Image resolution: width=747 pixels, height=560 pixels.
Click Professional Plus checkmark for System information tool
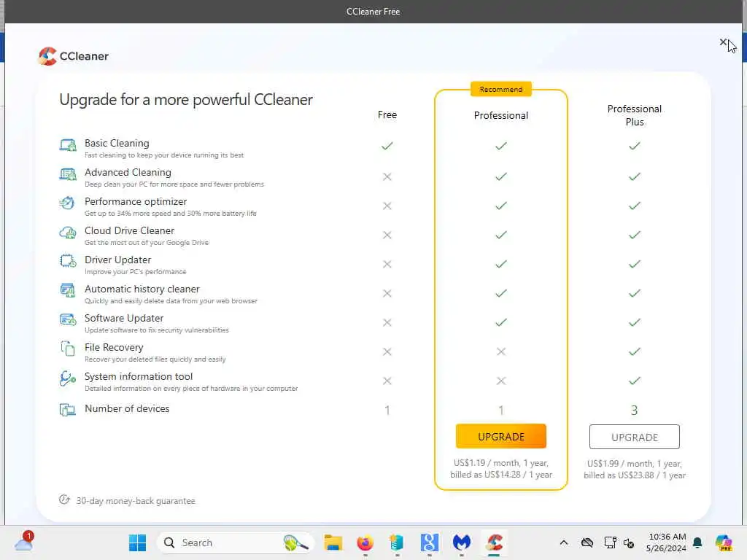(x=634, y=381)
